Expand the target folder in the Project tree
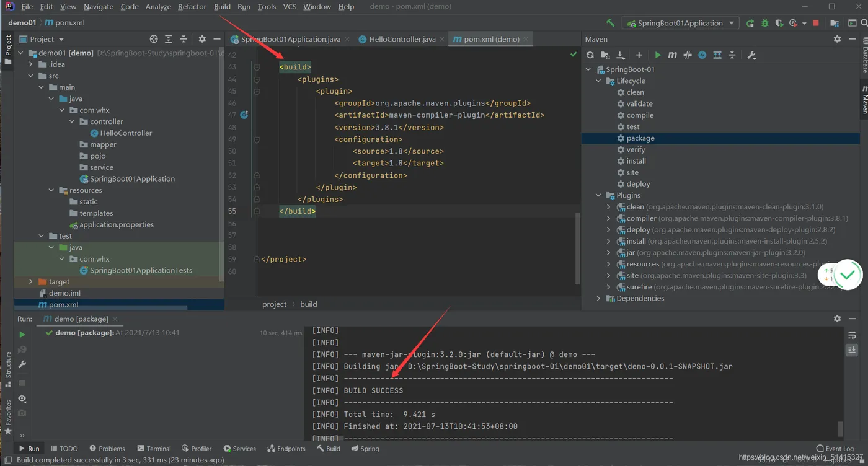Viewport: 868px width, 466px height. [x=31, y=282]
